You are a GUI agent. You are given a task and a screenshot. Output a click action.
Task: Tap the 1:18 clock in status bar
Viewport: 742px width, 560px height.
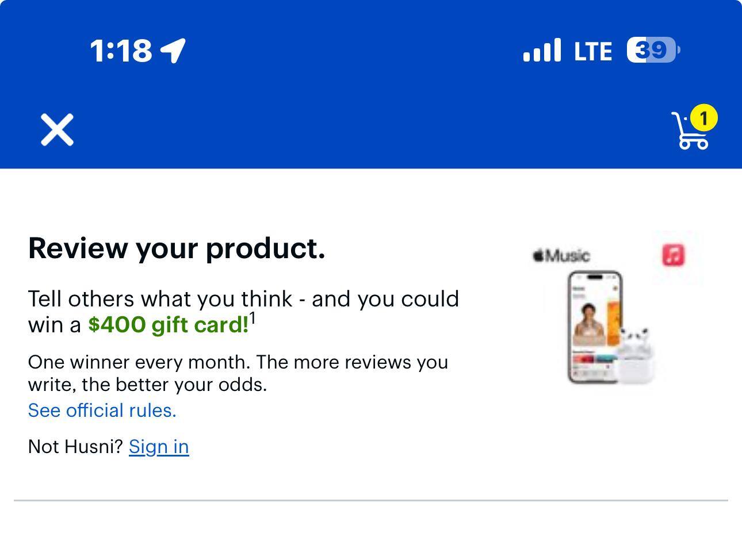pos(121,51)
